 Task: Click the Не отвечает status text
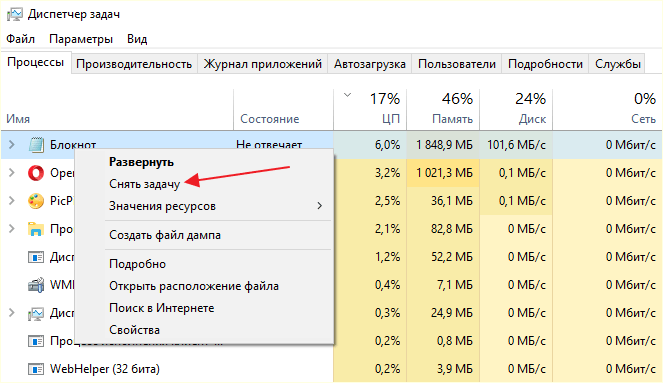(x=269, y=145)
